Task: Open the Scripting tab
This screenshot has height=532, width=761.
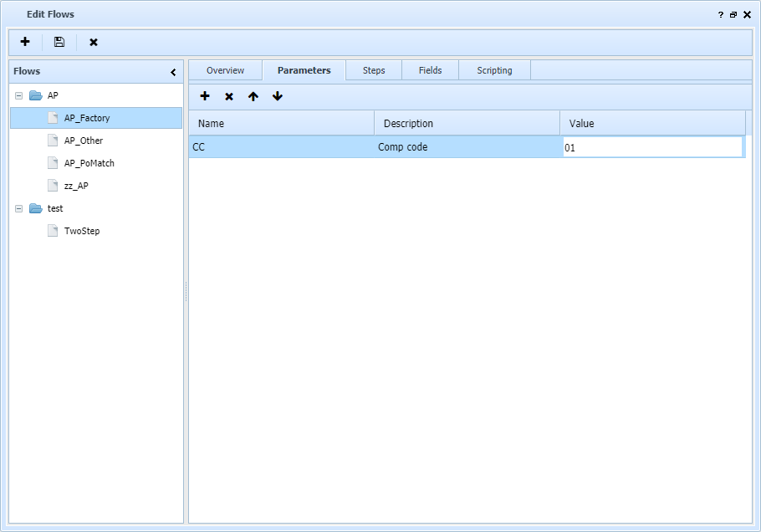Action: (x=493, y=70)
